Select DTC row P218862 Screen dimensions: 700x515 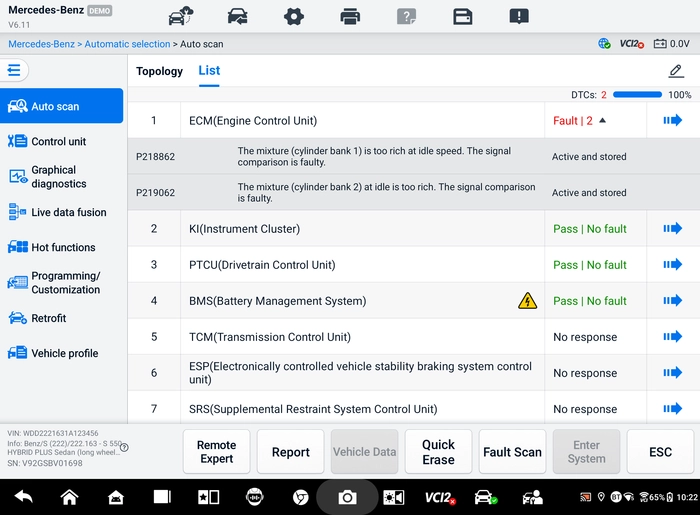pos(414,156)
